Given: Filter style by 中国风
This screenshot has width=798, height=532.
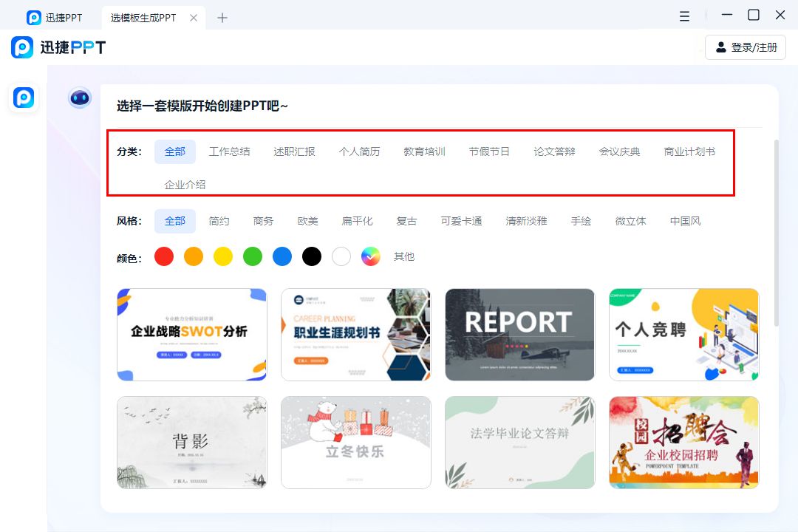Looking at the screenshot, I should [x=685, y=221].
